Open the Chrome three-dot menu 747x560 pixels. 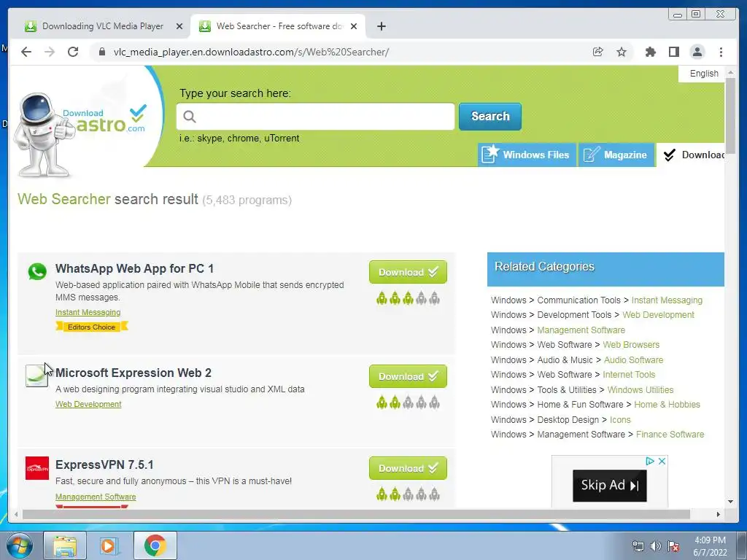pos(721,52)
